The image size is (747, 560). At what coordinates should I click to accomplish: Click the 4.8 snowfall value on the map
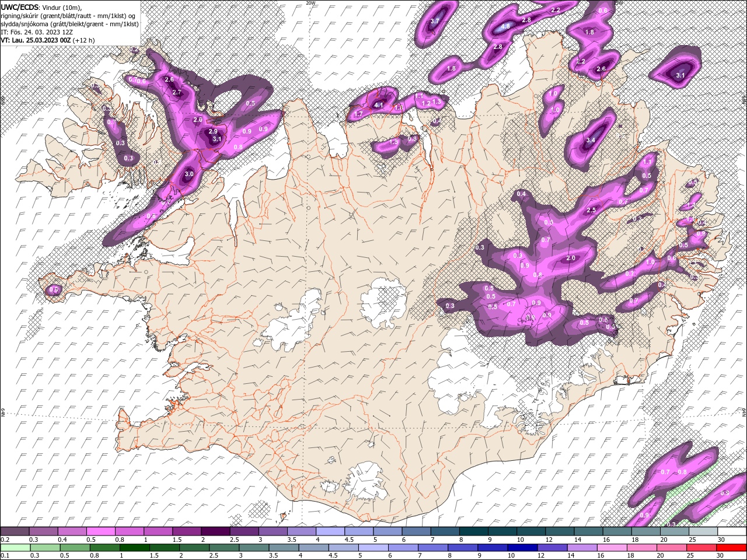pos(505,27)
